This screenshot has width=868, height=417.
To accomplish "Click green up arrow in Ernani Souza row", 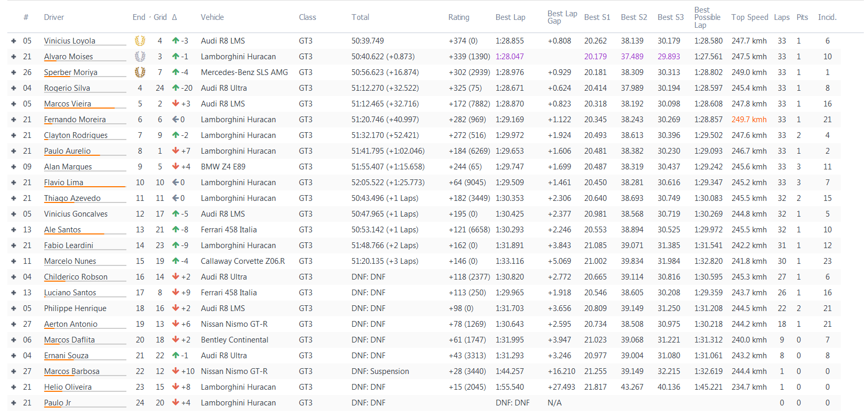I will (176, 355).
